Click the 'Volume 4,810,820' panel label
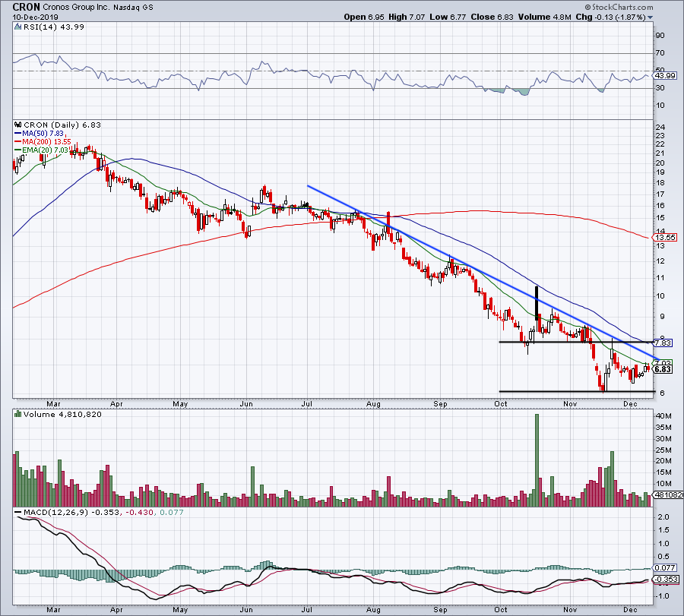 [62, 414]
